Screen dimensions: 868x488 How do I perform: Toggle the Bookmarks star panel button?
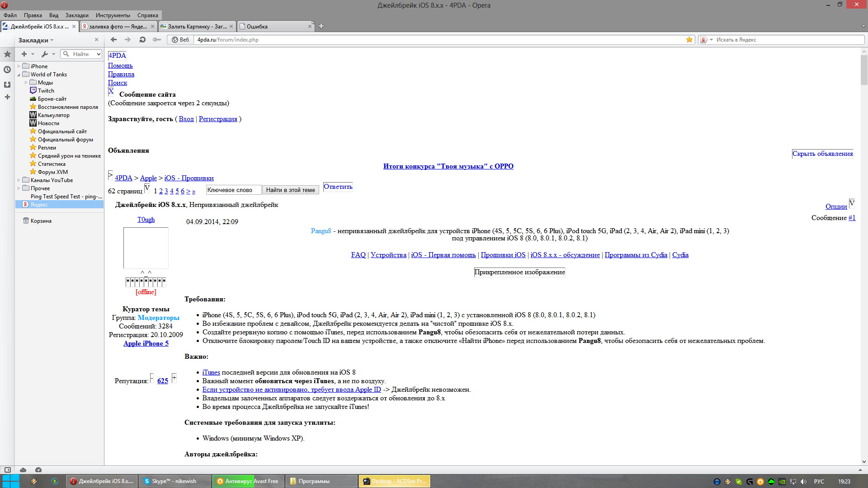7,54
